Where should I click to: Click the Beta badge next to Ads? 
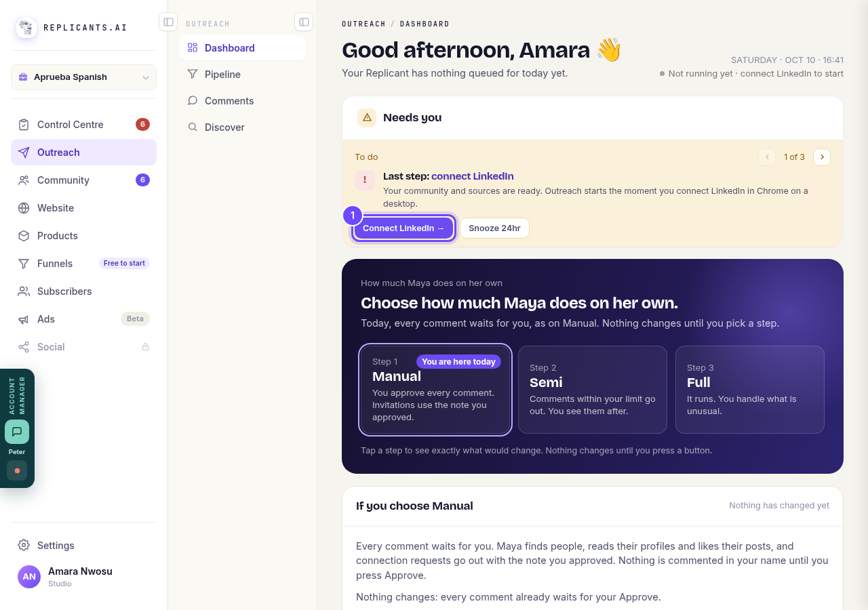pos(135,319)
